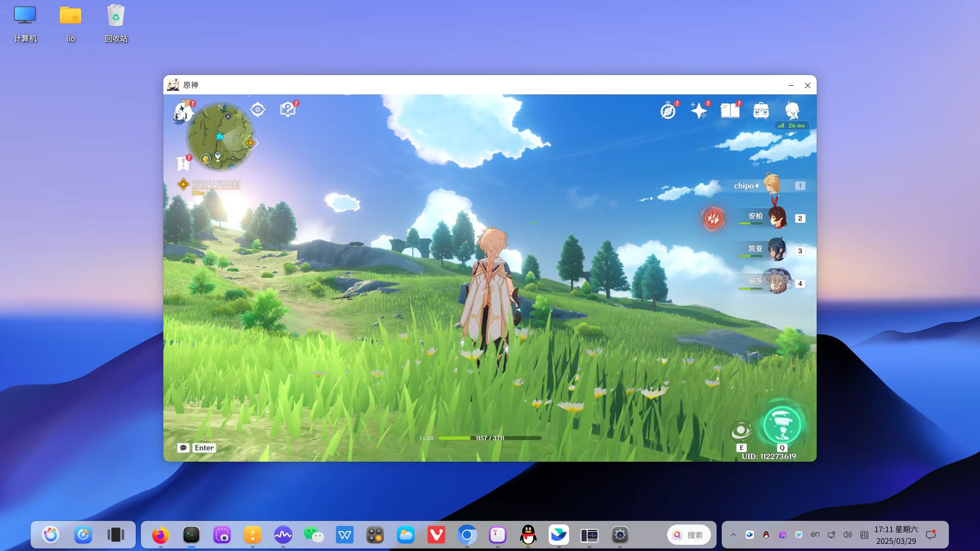This screenshot has width=980, height=551.
Task: Open the Inventory bag icon
Action: click(761, 110)
